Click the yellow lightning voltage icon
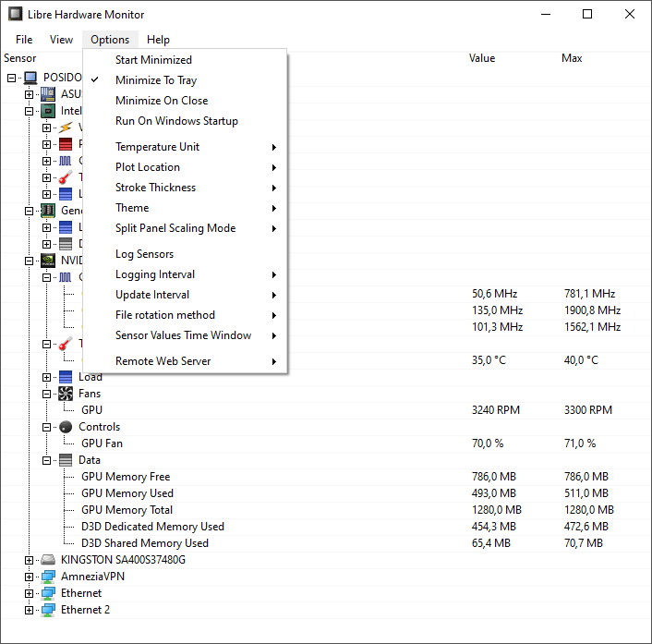 click(x=66, y=128)
